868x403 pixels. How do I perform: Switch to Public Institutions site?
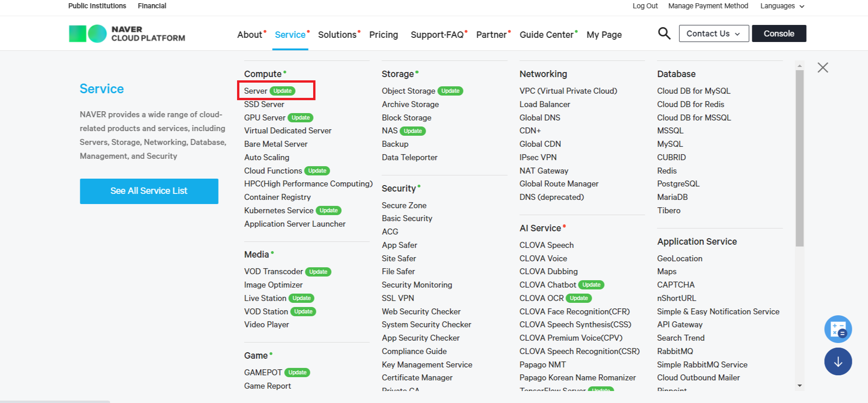[97, 6]
